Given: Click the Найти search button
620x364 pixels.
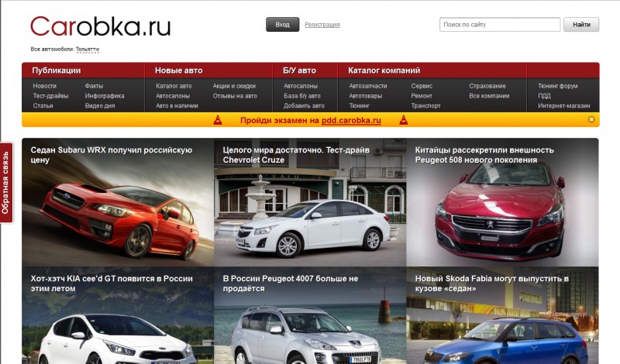Looking at the screenshot, I should 581,25.
